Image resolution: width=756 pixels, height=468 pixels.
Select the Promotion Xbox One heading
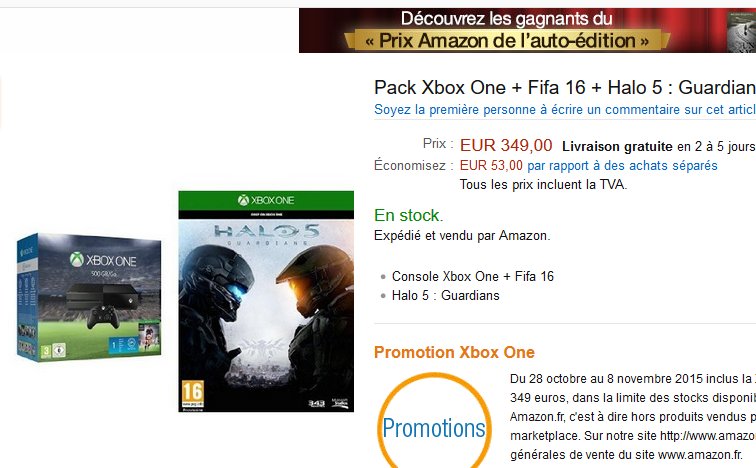[454, 352]
